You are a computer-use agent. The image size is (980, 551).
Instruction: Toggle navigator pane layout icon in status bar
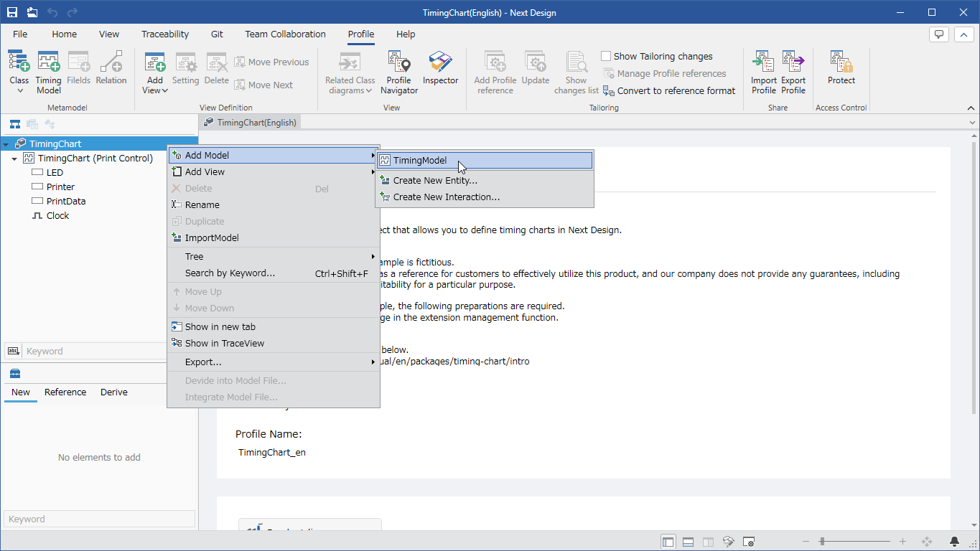(x=668, y=542)
